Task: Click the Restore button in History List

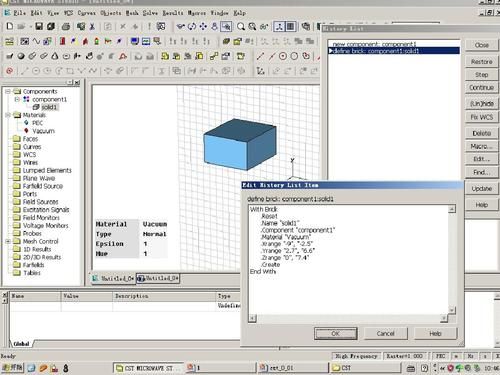Action: point(482,62)
